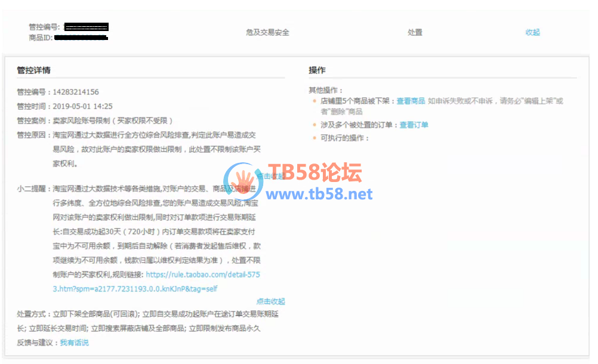Viewport: 598px width, 364px height.
Task: Click the 可执行的操作 bullet item
Action: [345, 138]
